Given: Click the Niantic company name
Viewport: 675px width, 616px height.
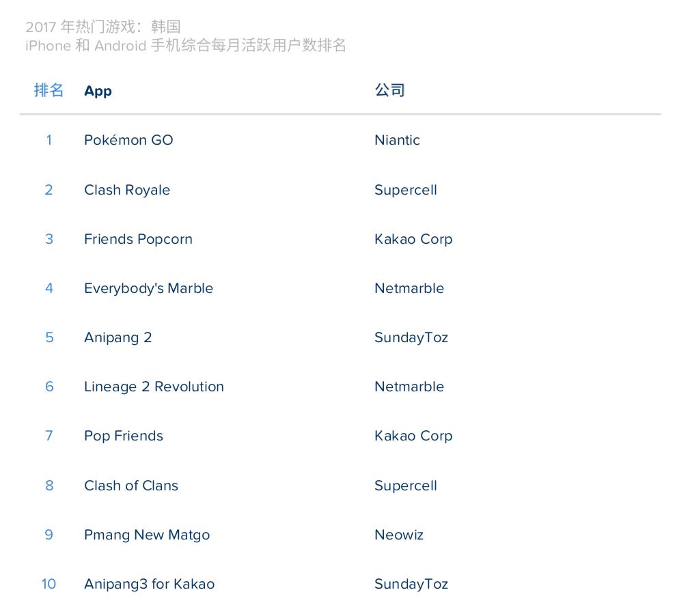Looking at the screenshot, I should [x=397, y=140].
